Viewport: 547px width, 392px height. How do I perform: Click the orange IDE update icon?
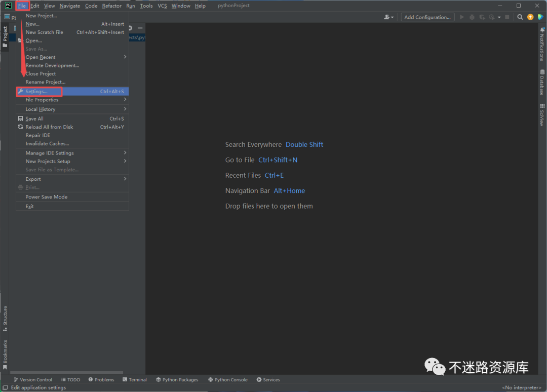(x=530, y=17)
